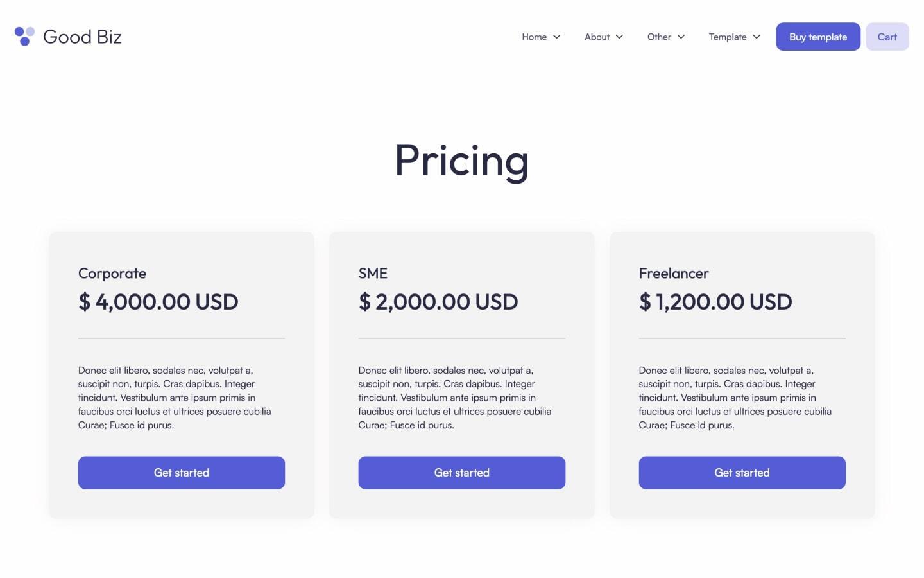924x578 pixels.
Task: Open the Cart
Action: (887, 37)
